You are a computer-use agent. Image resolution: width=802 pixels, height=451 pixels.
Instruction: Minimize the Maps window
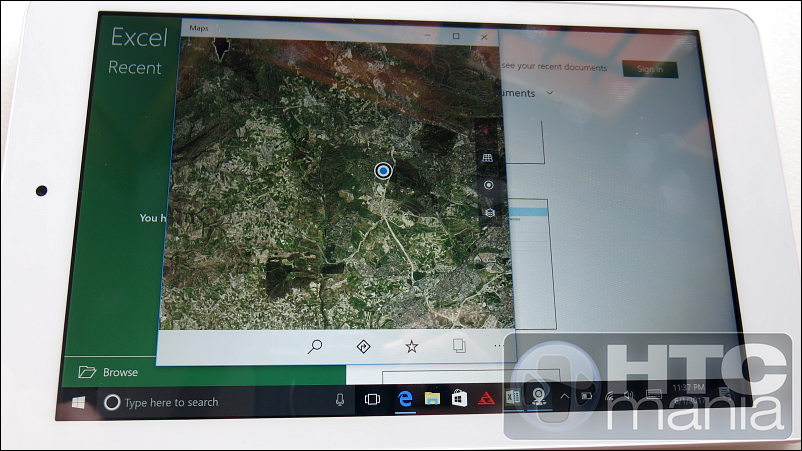428,35
